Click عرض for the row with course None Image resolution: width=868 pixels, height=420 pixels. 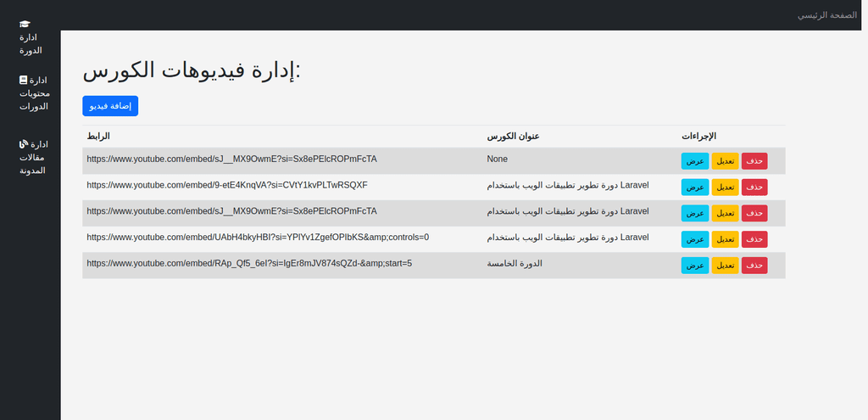[x=695, y=160]
